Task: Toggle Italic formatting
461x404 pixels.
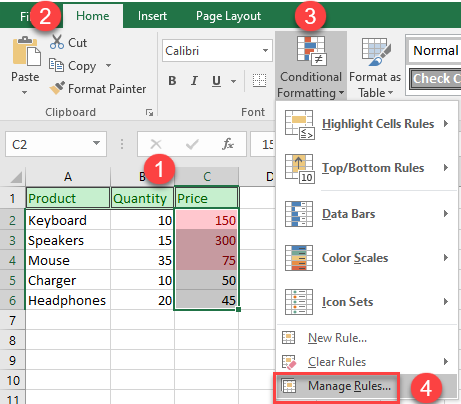Action: point(194,81)
